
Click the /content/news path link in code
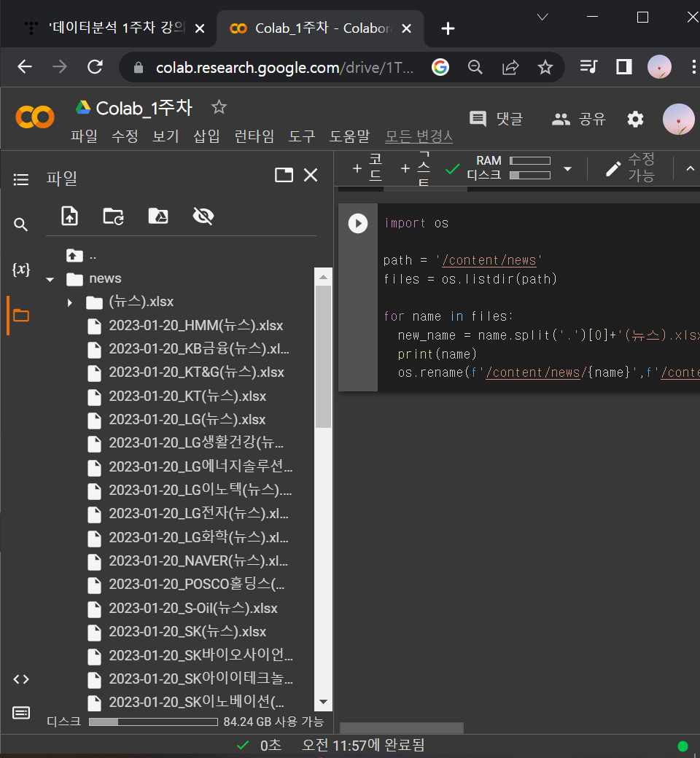tap(489, 260)
